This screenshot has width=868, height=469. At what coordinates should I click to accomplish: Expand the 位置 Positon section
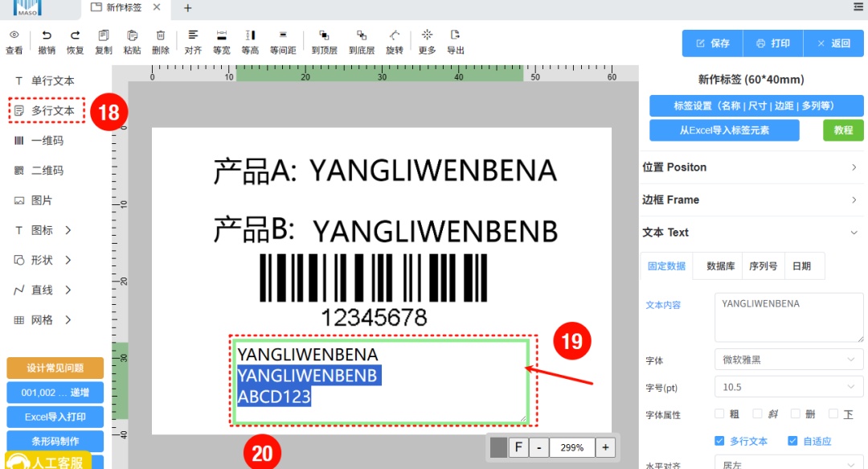point(751,167)
